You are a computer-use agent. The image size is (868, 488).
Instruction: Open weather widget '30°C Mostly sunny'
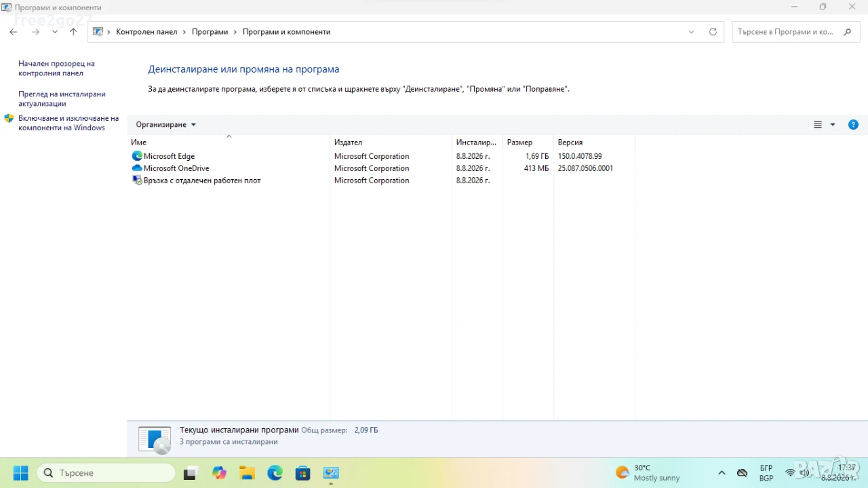tap(648, 473)
